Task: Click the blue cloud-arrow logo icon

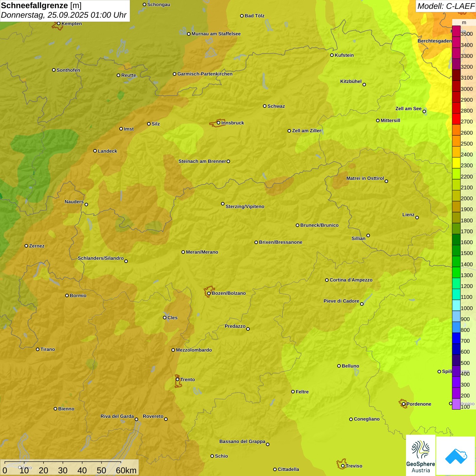Action: 456,456
